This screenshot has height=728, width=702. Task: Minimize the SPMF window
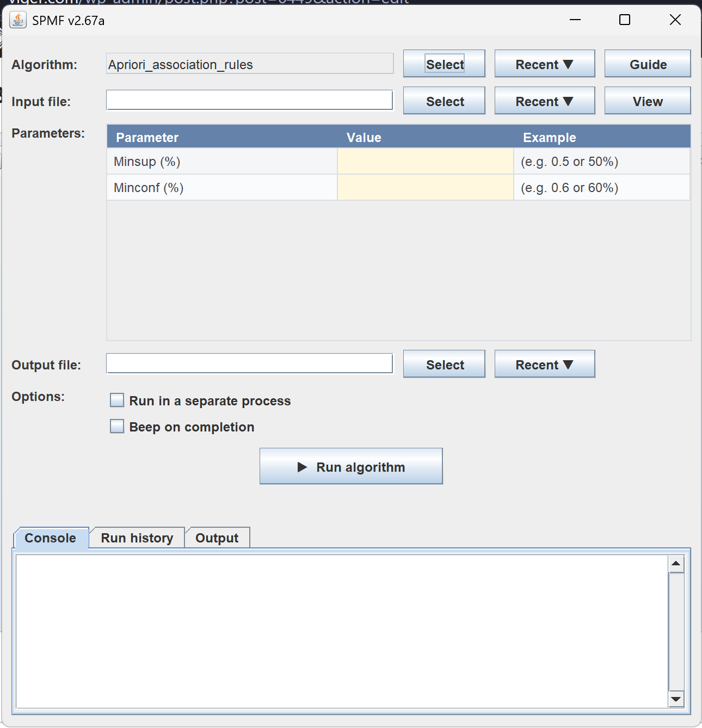coord(575,20)
